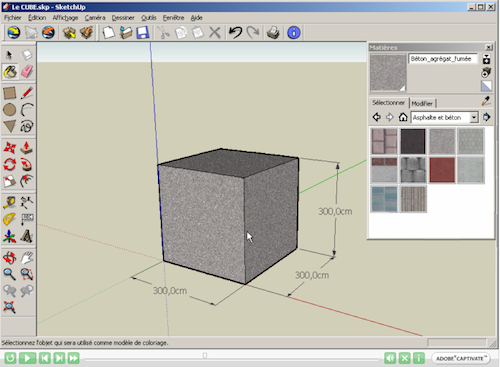Select the Polygon triangle tool
This screenshot has height=367, width=500.
[9, 126]
